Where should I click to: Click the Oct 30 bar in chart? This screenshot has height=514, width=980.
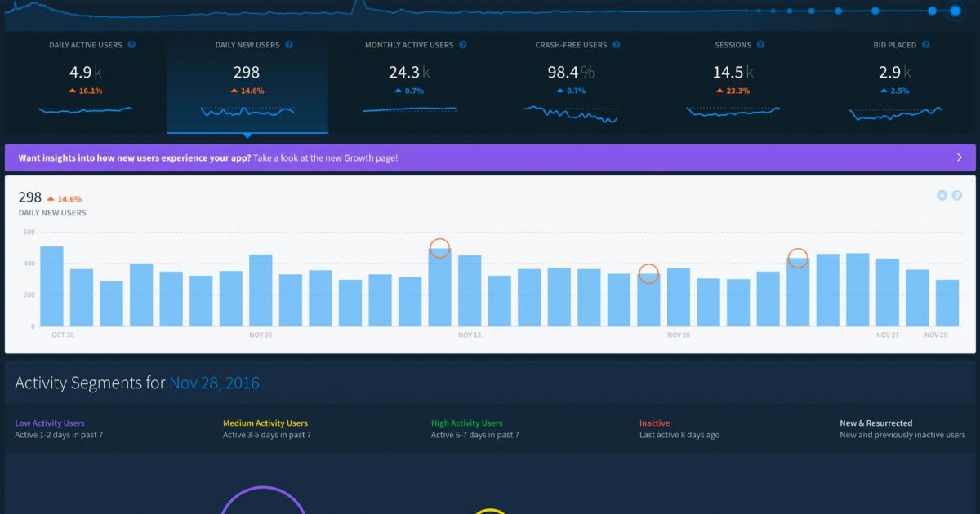click(x=51, y=286)
